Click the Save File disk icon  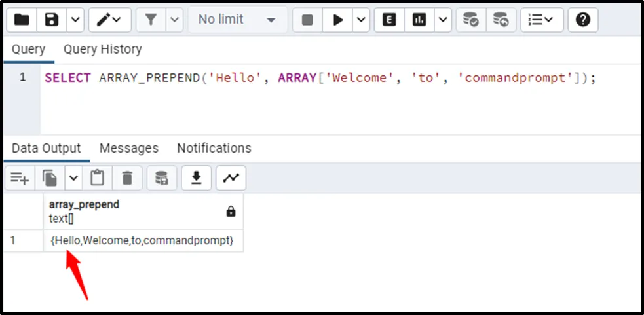tap(52, 20)
